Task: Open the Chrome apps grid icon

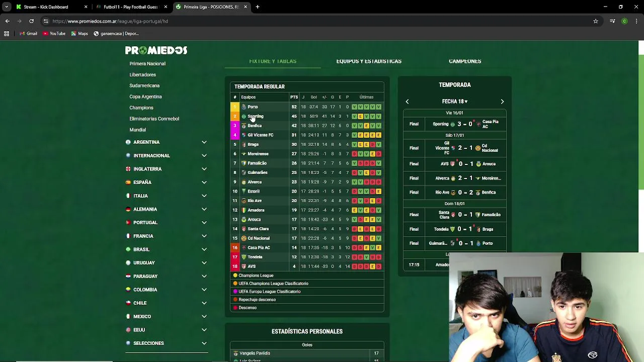Action: (x=7, y=34)
